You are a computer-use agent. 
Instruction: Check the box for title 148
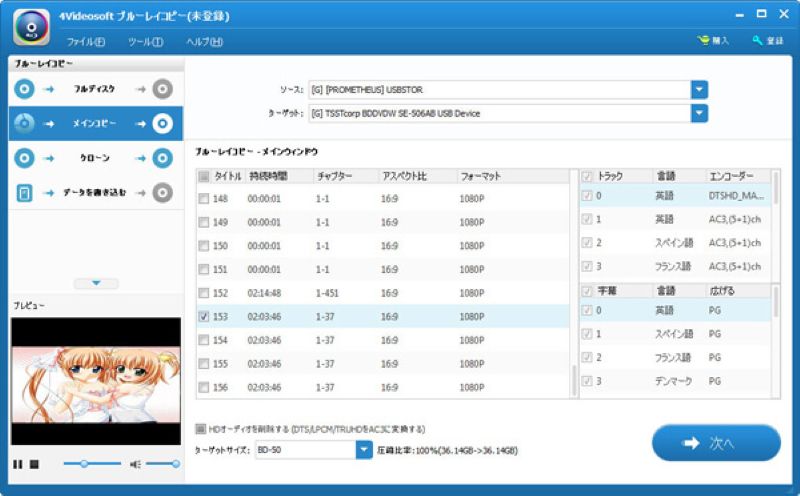pyautogui.click(x=204, y=199)
